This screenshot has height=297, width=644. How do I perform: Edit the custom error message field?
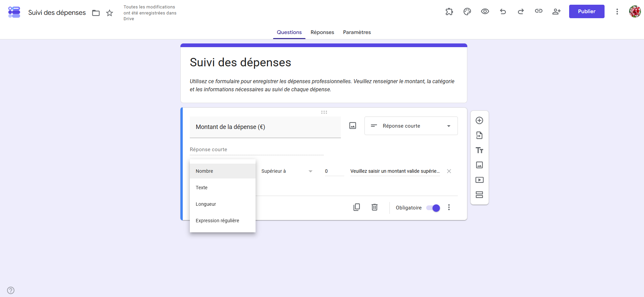point(395,171)
